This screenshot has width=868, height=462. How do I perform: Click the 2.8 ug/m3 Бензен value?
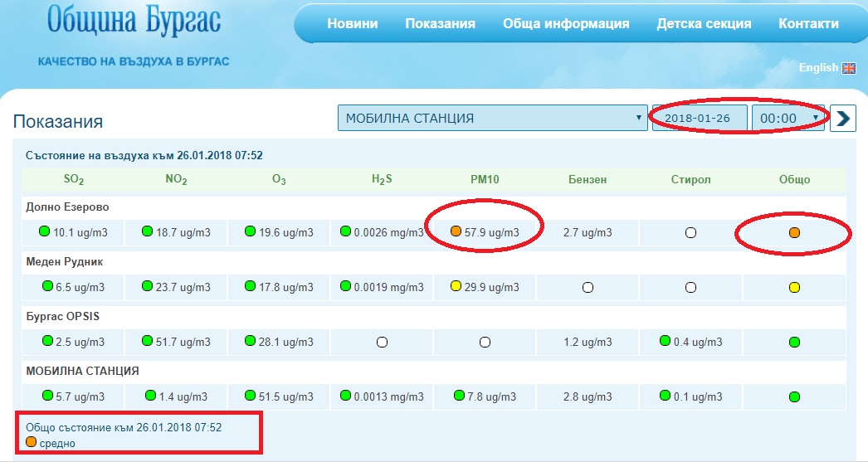588,396
